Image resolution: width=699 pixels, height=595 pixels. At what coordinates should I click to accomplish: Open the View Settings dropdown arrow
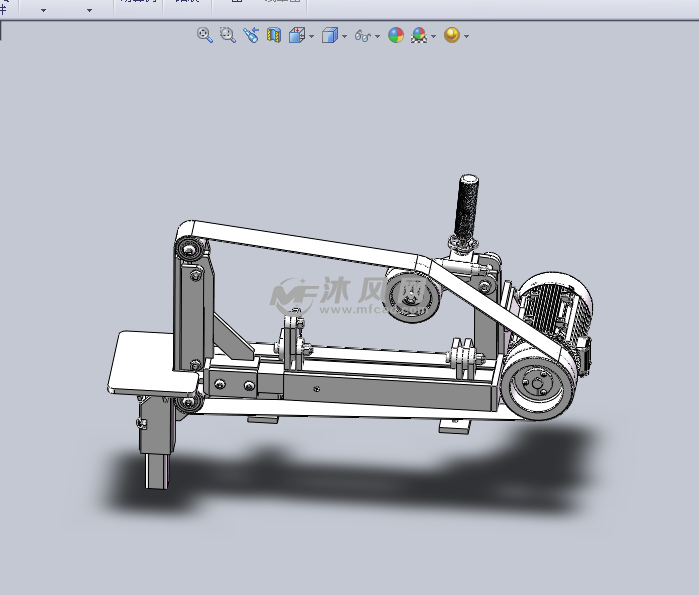click(466, 36)
